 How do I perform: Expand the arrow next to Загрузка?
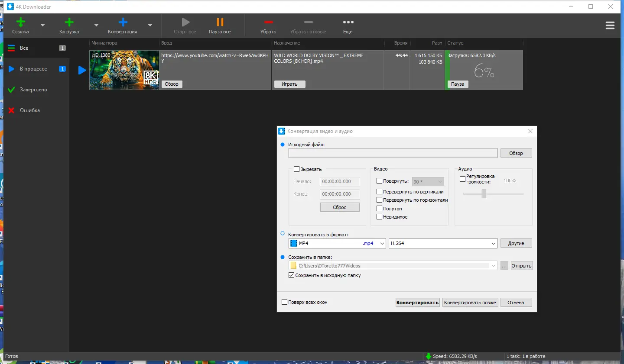(96, 25)
